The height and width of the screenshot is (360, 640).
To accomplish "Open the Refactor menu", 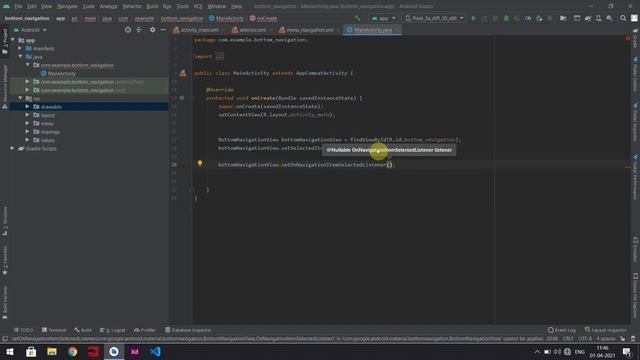I will [132, 6].
